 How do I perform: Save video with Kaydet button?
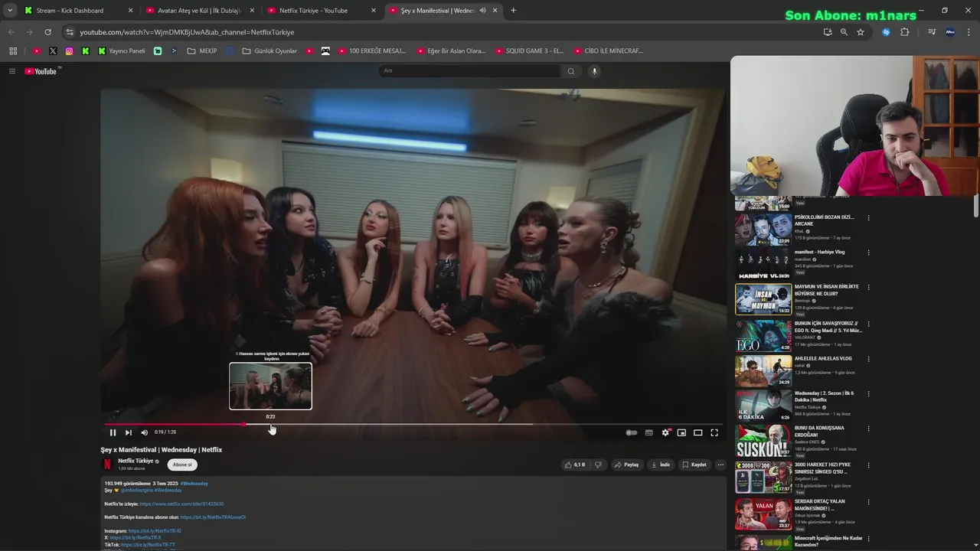click(694, 465)
